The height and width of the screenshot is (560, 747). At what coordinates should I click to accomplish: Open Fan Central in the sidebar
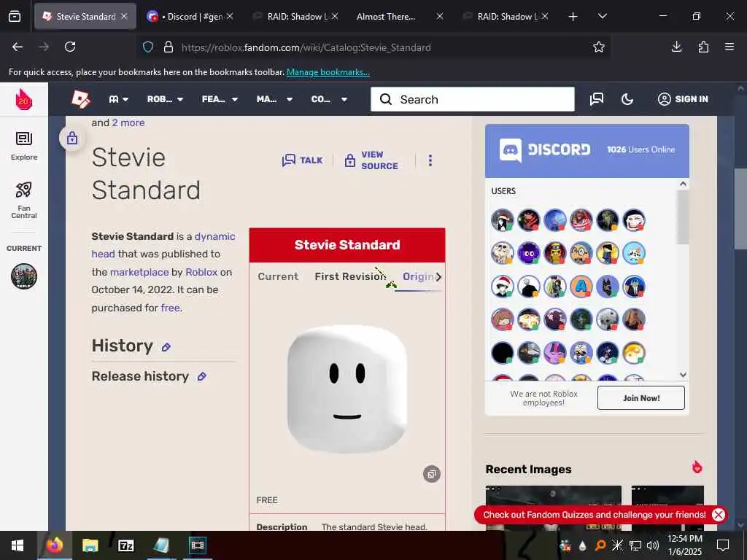pos(24,201)
